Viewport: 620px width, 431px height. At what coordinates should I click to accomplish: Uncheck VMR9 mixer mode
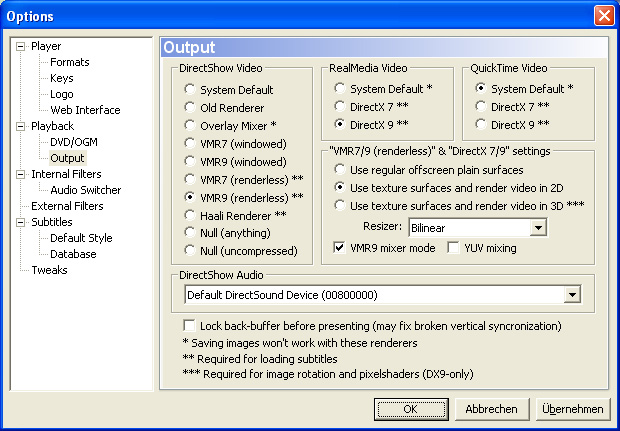coord(343,248)
